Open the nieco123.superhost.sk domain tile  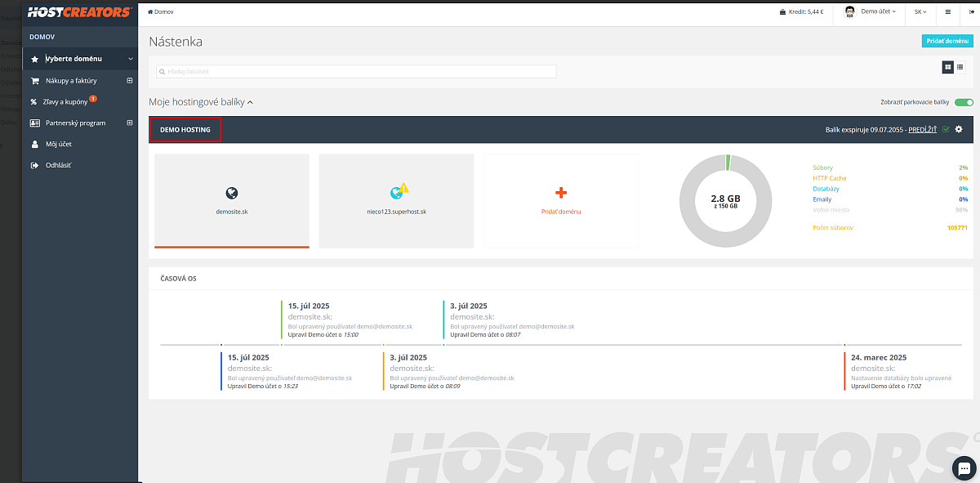point(396,200)
